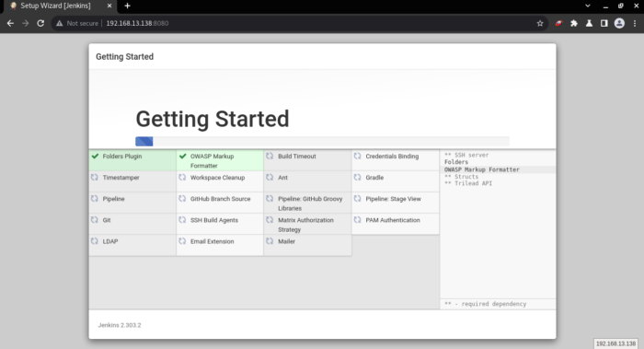
Task: Click the Pipeline: Stage View plugin cell
Action: coord(395,203)
